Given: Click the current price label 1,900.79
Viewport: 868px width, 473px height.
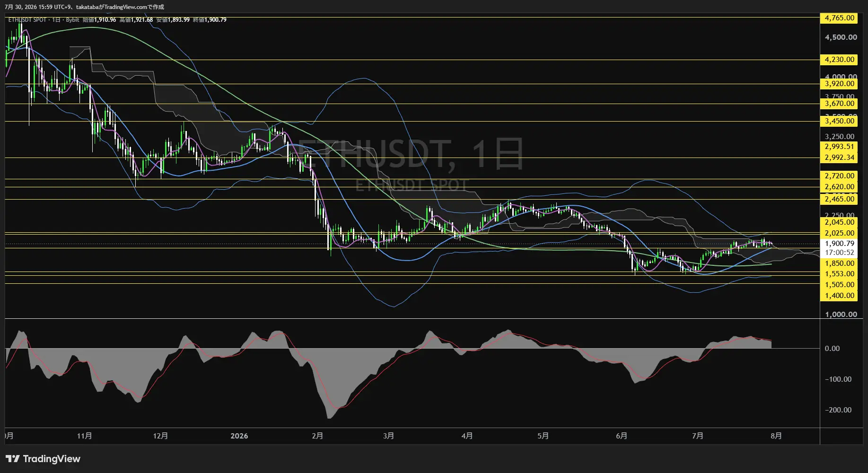Looking at the screenshot, I should point(839,244).
